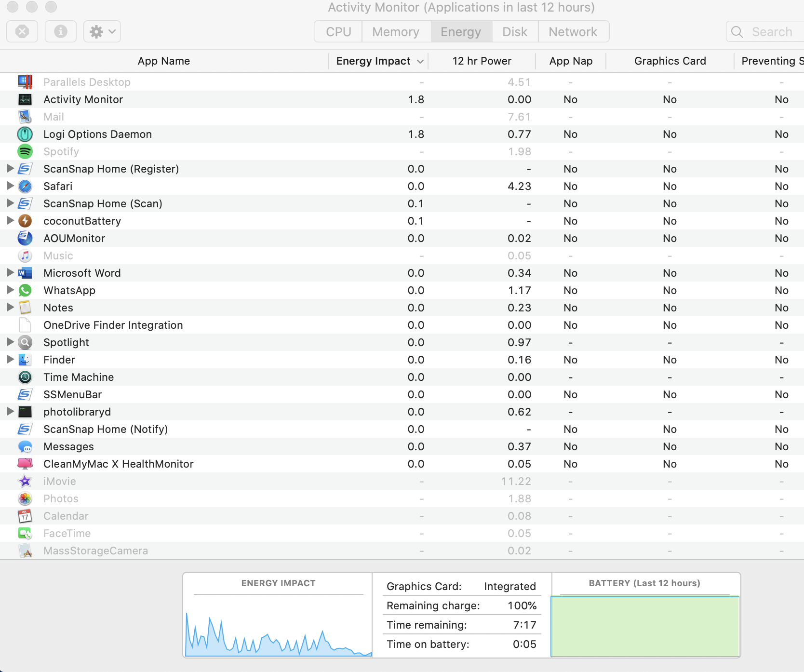The height and width of the screenshot is (672, 804).
Task: Expand the Spotlight process group
Action: (x=10, y=342)
